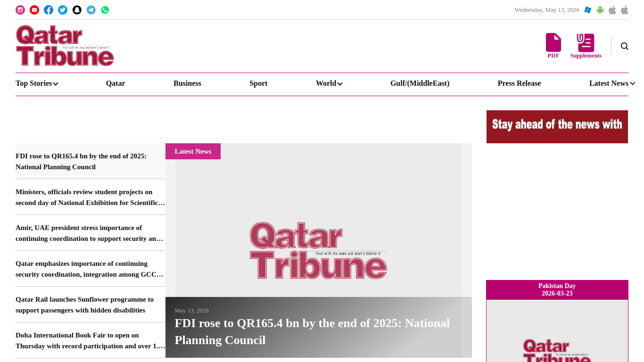Open sidebar headline about FDI rising to QR165.4 bn
This screenshot has width=644, height=362.
[91, 161]
